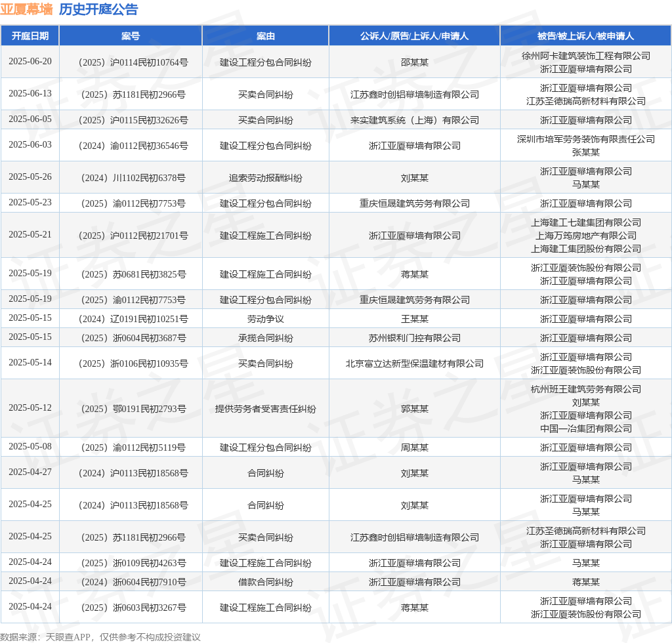Image resolution: width=672 pixels, height=643 pixels.
Task: Click case number 沪0112民初21701号
Action: 133,236
